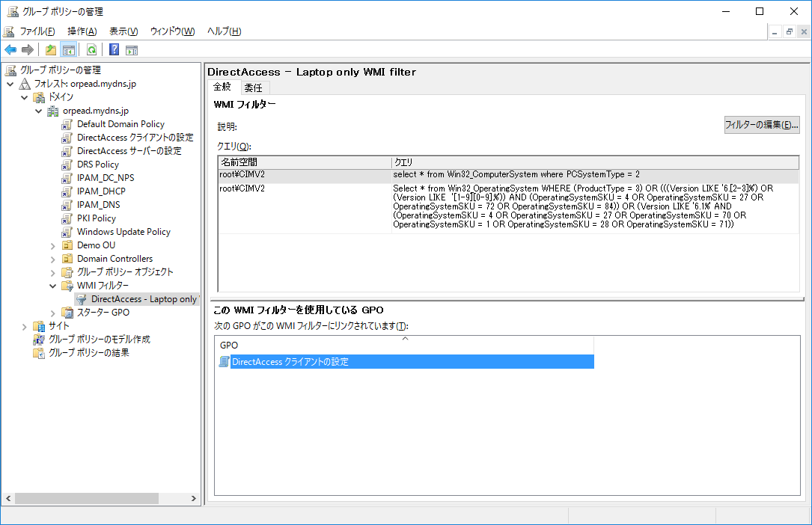Click the Up one level folder icon
Viewport: 812px width, 525px height.
click(50, 49)
